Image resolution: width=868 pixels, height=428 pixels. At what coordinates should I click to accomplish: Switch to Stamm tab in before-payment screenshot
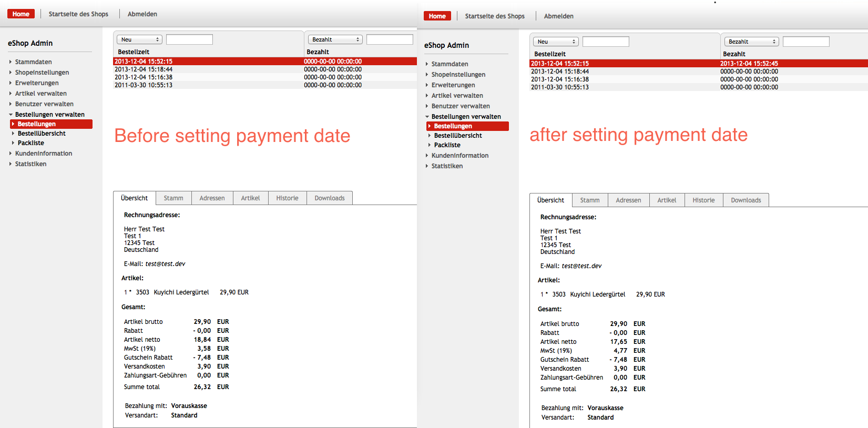pos(173,198)
